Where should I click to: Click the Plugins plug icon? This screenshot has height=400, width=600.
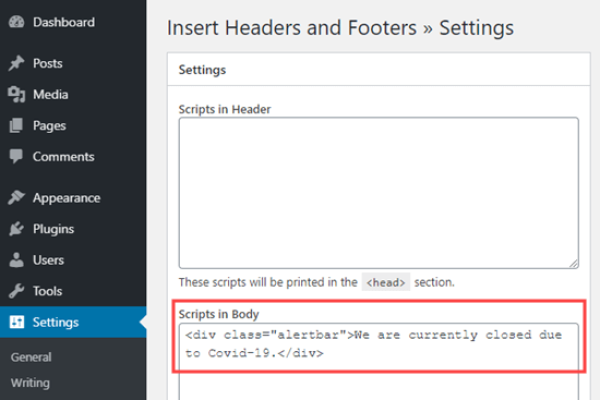point(16,229)
